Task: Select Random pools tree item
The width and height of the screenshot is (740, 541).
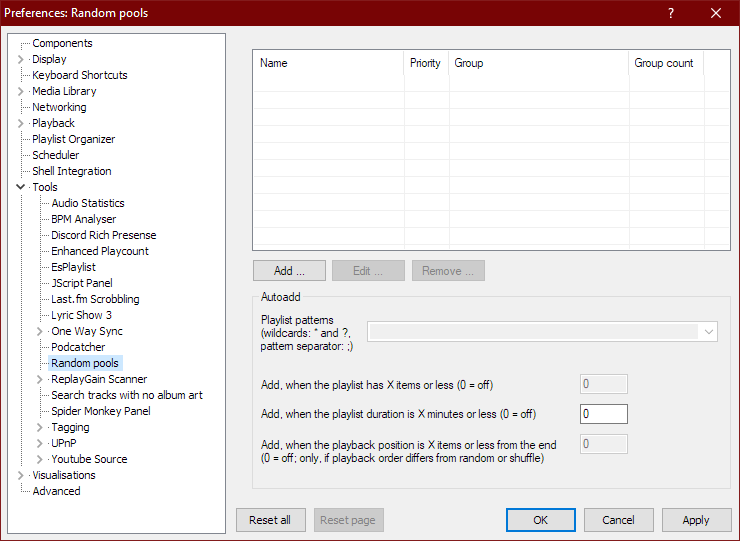Action: (85, 363)
